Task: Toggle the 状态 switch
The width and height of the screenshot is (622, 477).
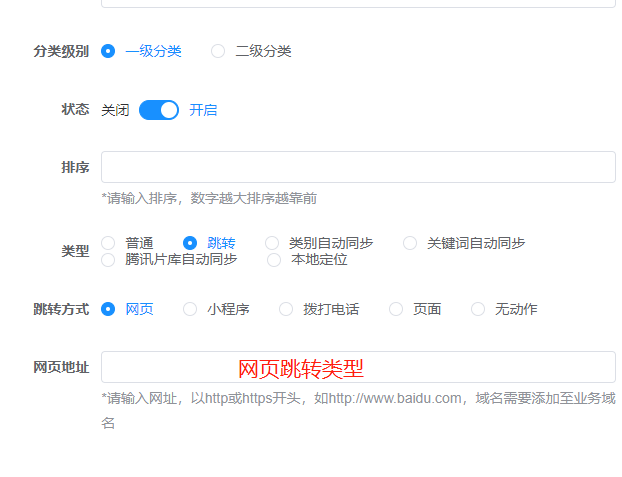Action: [x=159, y=110]
